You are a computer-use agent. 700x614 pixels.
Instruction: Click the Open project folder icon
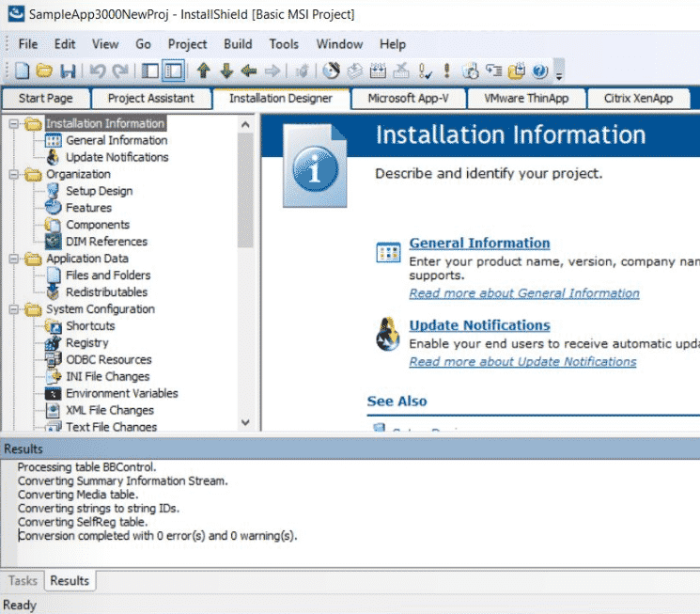(x=44, y=71)
